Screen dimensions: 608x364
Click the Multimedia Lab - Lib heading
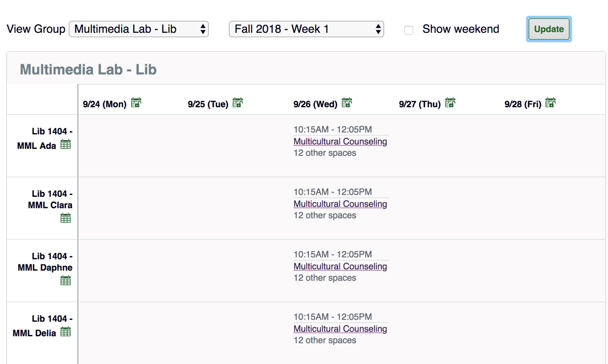(x=88, y=69)
